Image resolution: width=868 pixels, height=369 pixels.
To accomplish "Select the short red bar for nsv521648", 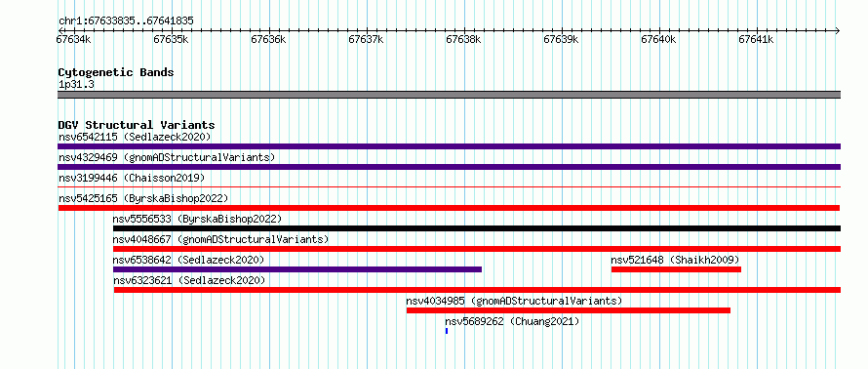I will pos(676,269).
